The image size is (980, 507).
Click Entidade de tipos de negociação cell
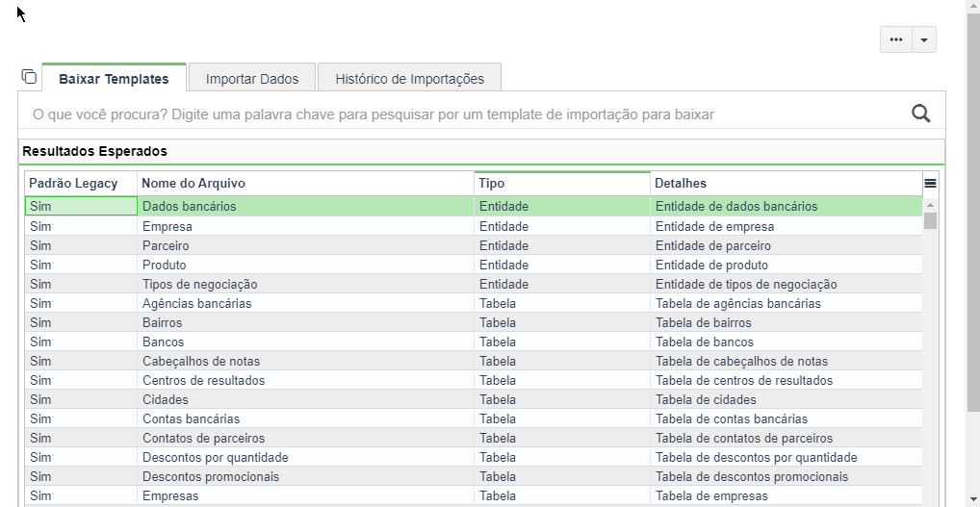[x=787, y=284]
